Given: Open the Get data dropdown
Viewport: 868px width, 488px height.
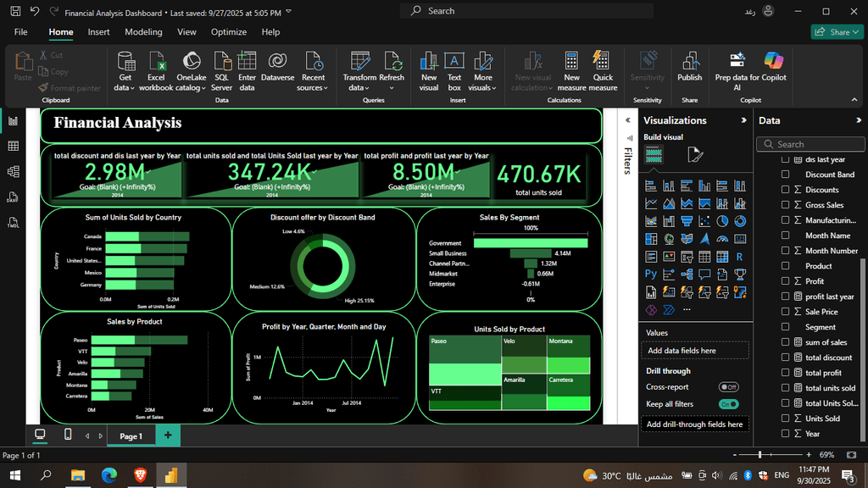Looking at the screenshot, I should [125, 87].
